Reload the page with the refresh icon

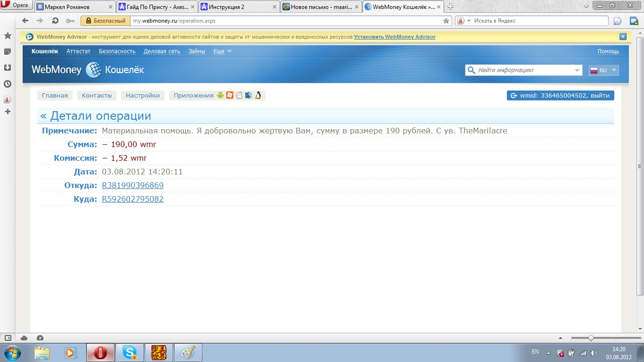(x=55, y=21)
